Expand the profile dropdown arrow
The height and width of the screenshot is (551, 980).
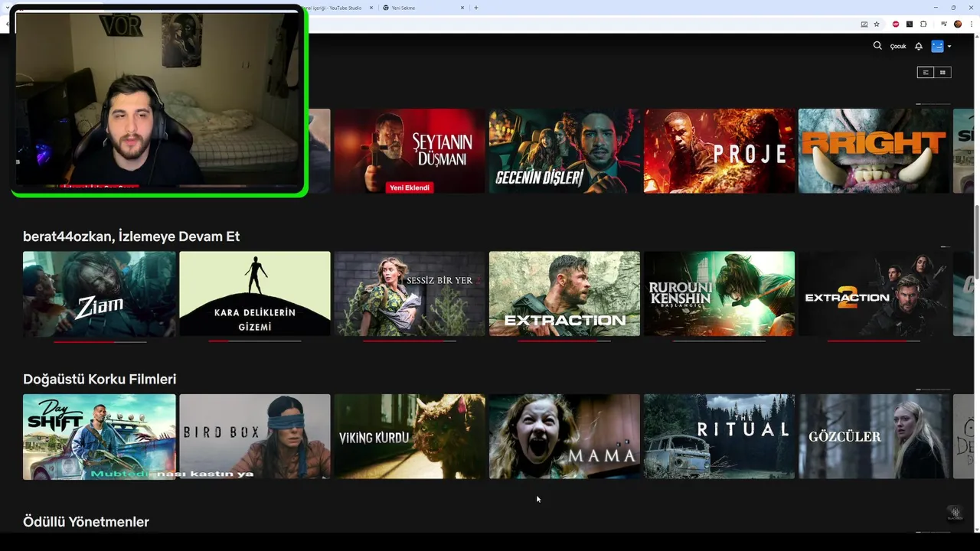tap(949, 47)
